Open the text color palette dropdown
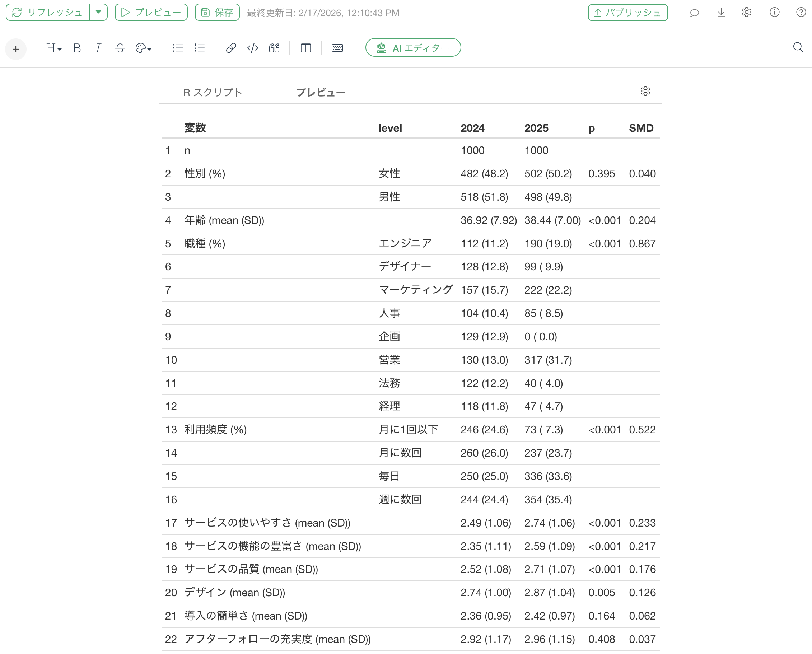Screen dimensions: 812x654 click(144, 48)
